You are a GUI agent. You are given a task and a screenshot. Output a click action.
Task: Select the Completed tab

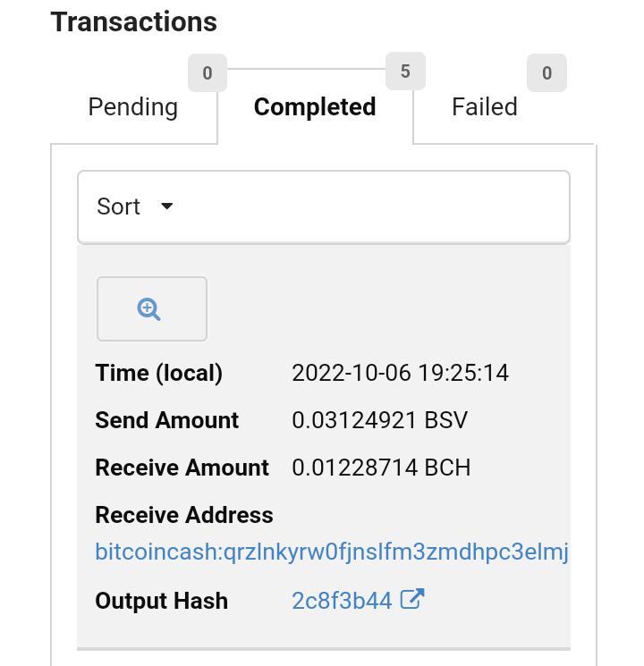pos(315,107)
